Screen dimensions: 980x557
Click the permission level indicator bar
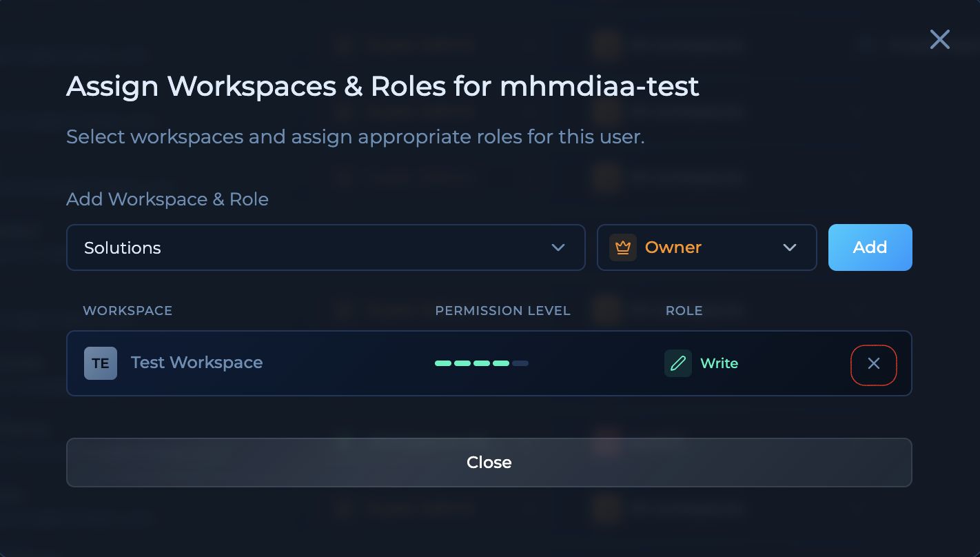481,363
